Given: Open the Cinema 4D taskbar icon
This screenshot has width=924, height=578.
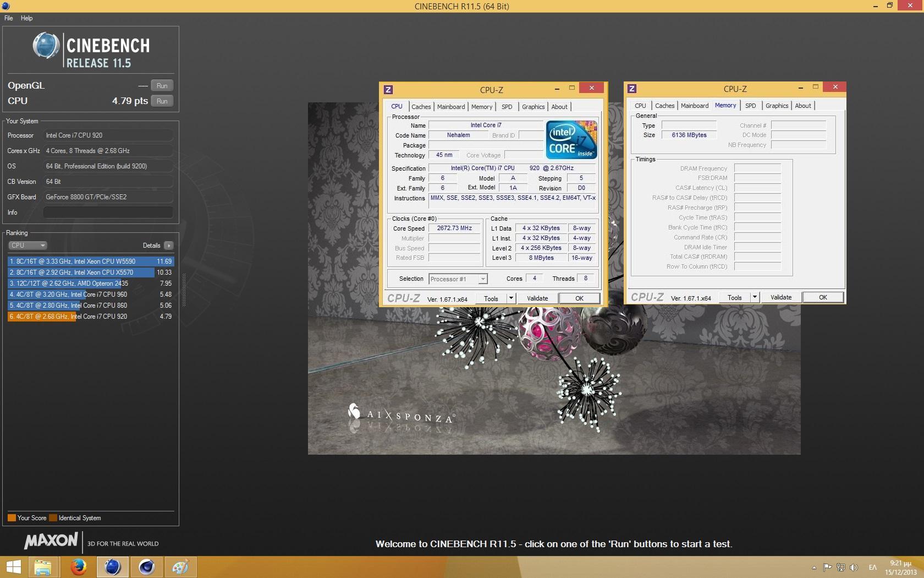Looking at the screenshot, I should tap(146, 567).
